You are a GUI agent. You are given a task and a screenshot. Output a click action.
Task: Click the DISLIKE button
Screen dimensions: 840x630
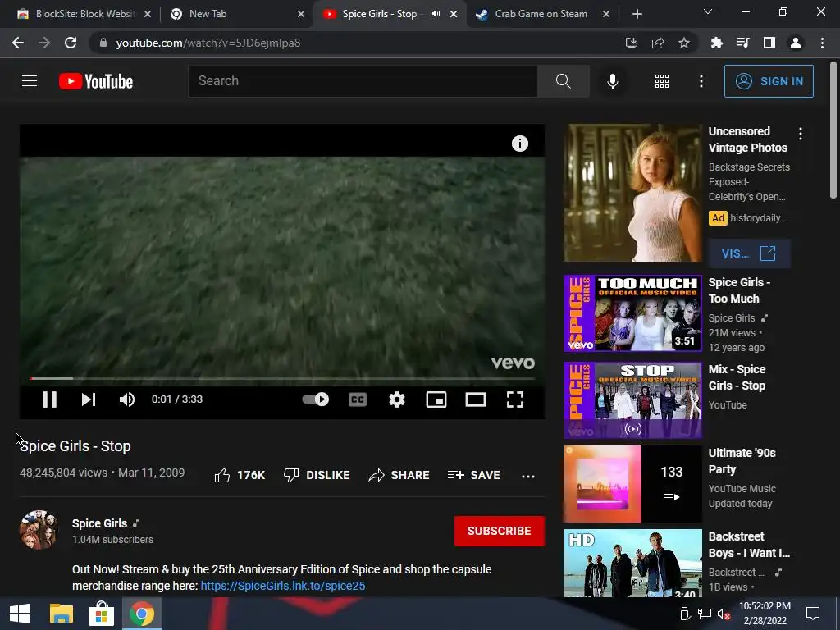tap(317, 475)
